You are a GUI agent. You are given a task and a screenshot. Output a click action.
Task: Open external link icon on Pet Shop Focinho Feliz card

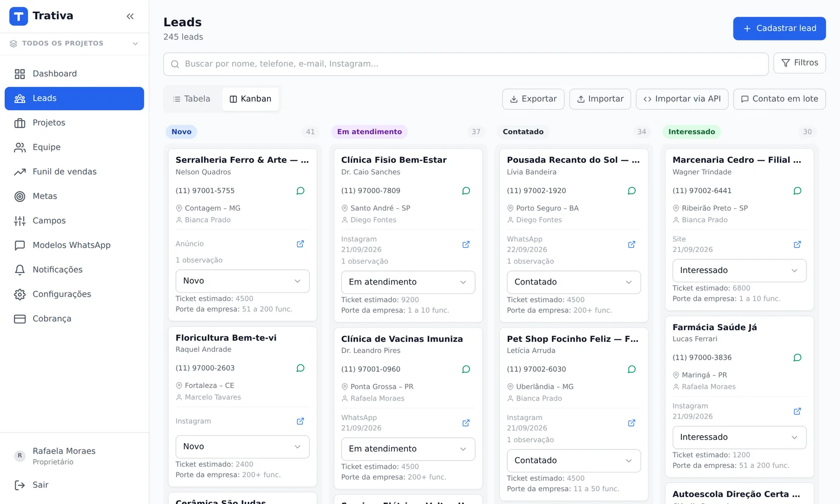(632, 423)
